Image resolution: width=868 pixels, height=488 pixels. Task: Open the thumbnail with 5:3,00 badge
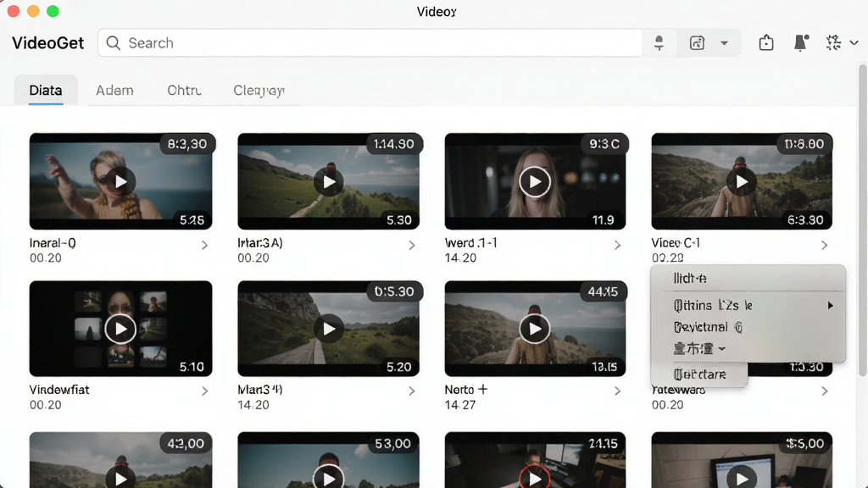328,460
